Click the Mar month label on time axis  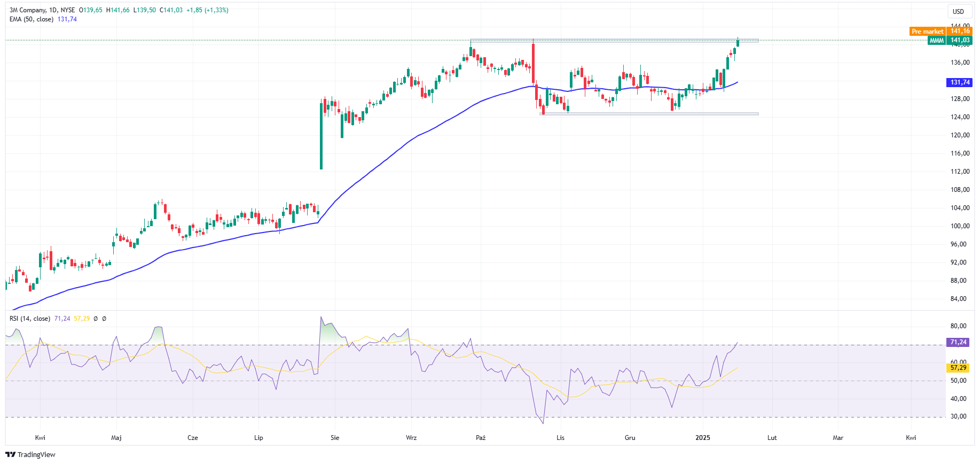point(838,438)
